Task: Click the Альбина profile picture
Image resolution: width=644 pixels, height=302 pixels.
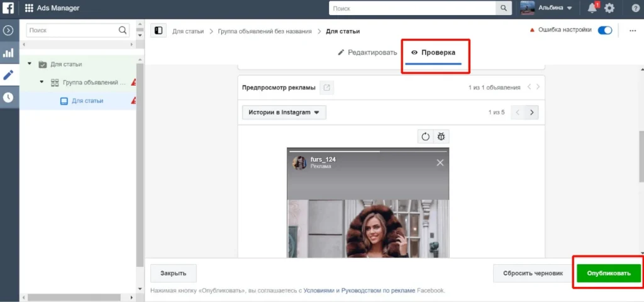Action: (x=528, y=8)
